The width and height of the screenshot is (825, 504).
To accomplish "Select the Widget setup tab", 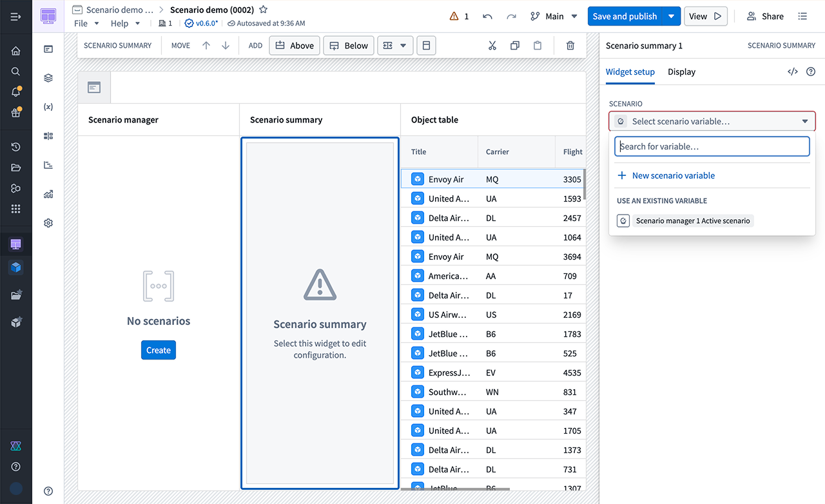I will (630, 72).
